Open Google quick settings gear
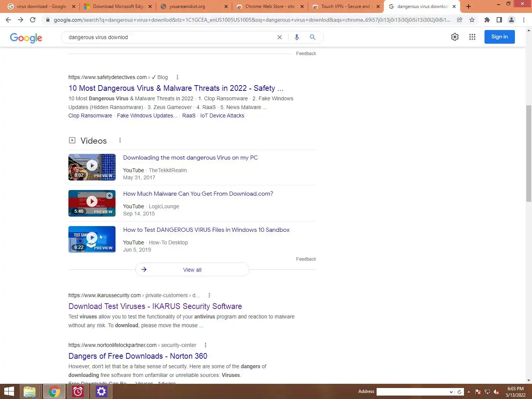This screenshot has width=532, height=399. [455, 37]
